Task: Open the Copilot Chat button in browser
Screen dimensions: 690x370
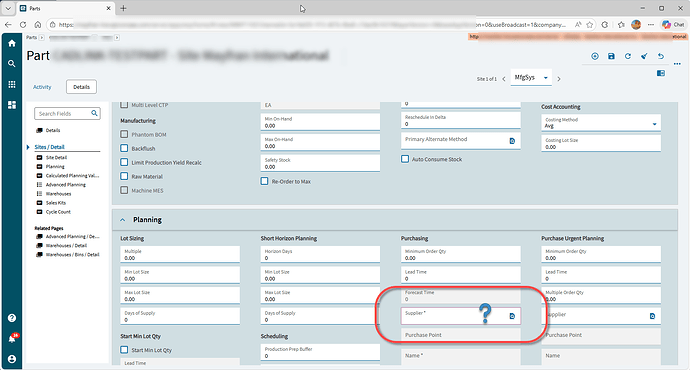Action: [x=673, y=25]
